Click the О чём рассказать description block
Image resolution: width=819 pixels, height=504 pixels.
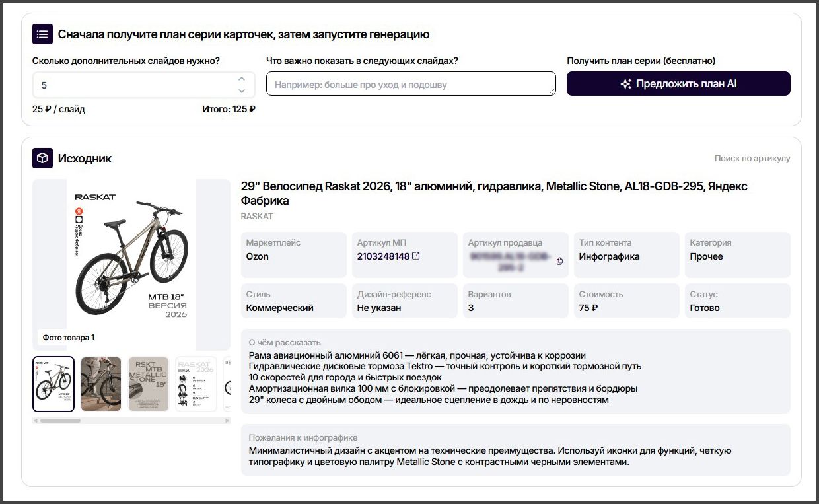coord(515,371)
